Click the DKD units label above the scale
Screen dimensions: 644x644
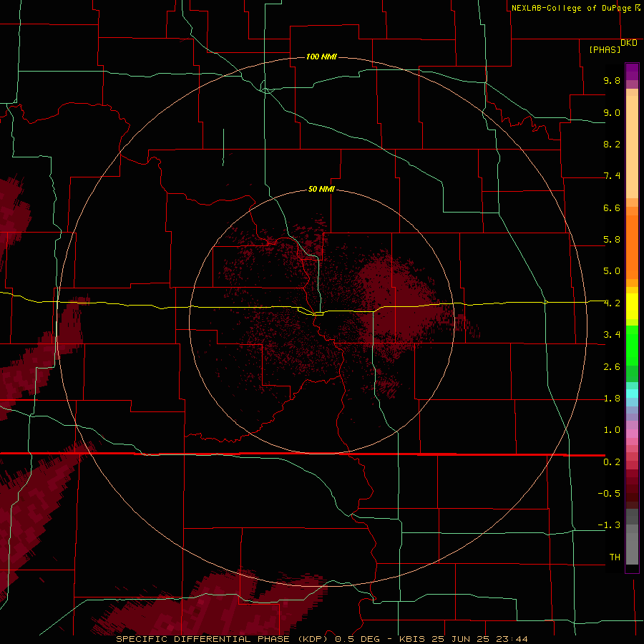[x=629, y=43]
